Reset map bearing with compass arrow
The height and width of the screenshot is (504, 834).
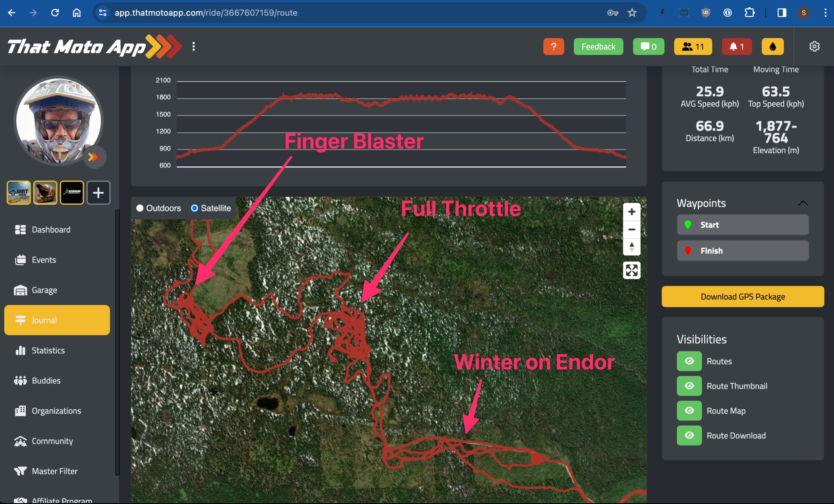(x=631, y=247)
